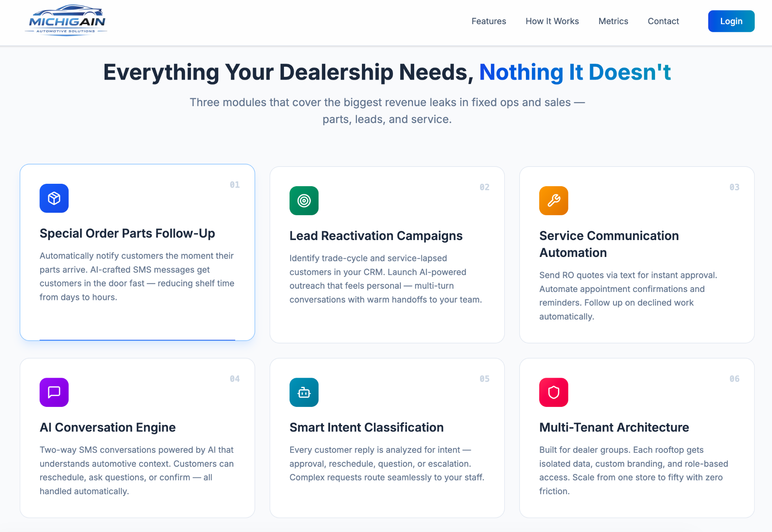Click the Service Communication Automation card title
The width and height of the screenshot is (772, 532).
609,244
